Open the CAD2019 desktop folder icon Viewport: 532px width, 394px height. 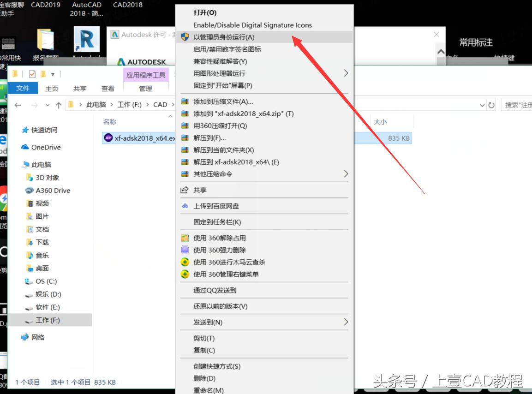click(44, 6)
